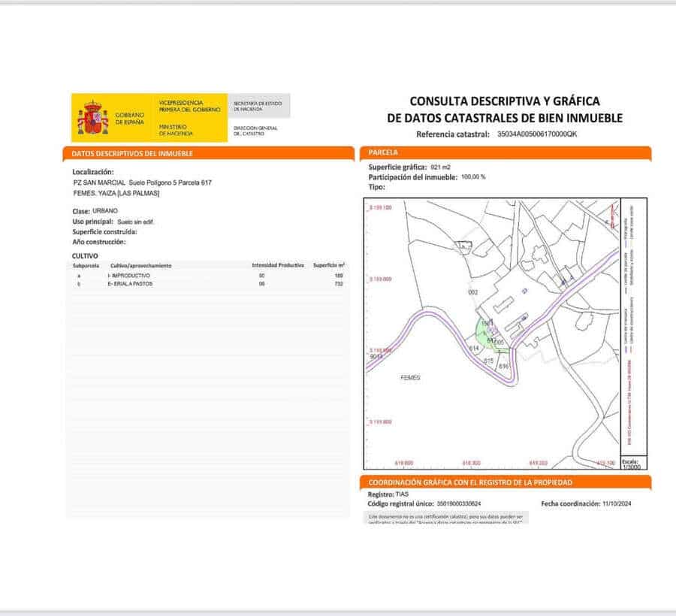Click parcel 616 on the map
Viewport: 676px width, 616px height.
[x=504, y=366]
